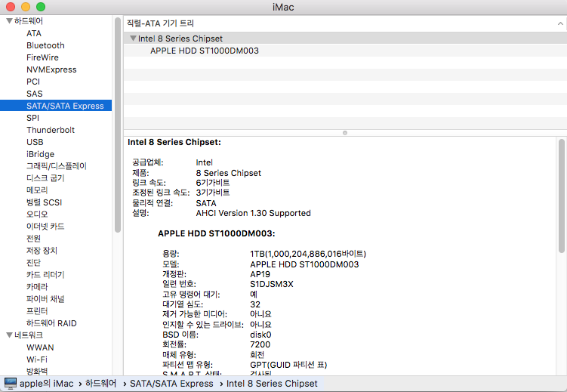Viewport: 567px width, 392px height.
Task: Collapse the 네트워크 section triangle
Action: [8, 335]
